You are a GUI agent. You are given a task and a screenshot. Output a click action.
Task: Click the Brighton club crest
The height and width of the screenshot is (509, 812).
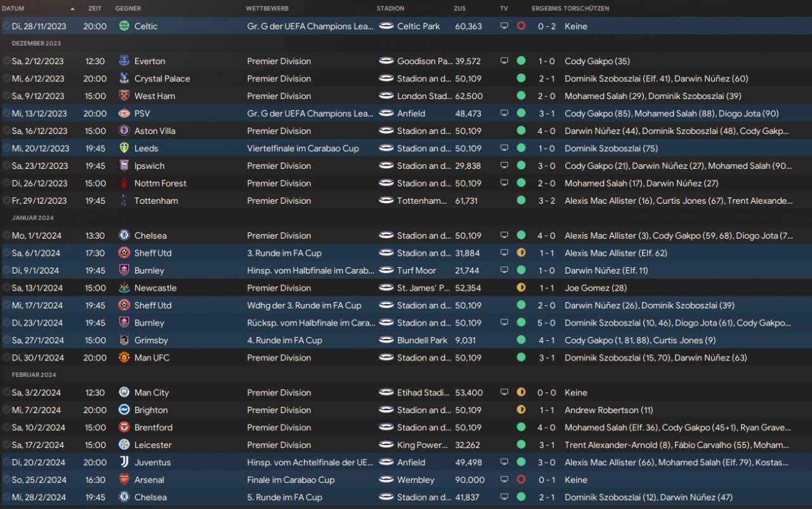tap(124, 410)
